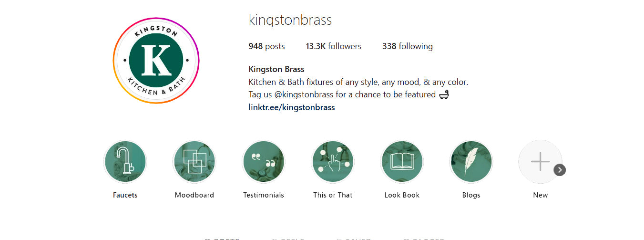Open the This or That pointing hand icon
Viewport: 644px width, 240px height.
[x=333, y=161]
